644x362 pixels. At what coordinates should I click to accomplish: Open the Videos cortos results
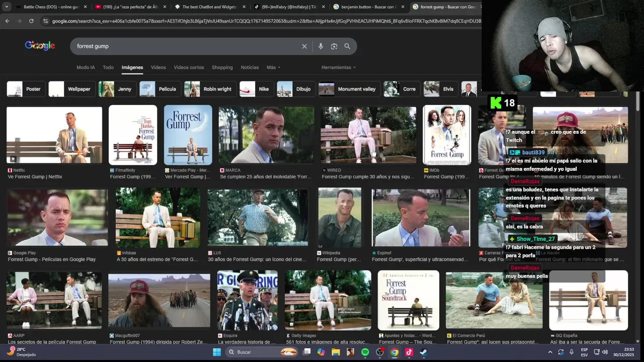pos(189,67)
